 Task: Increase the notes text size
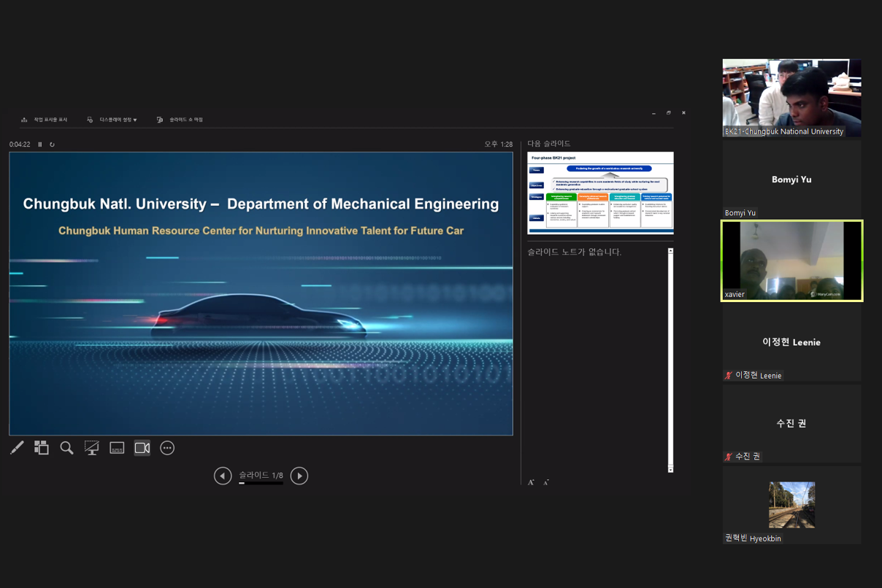pos(532,482)
